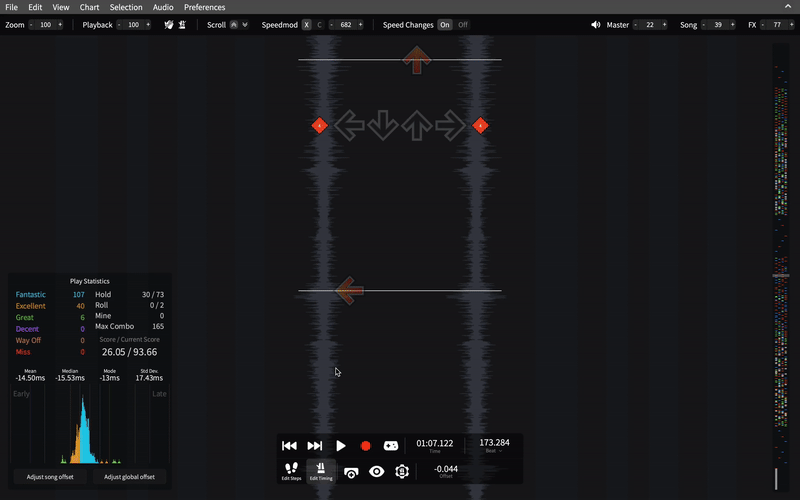Image resolution: width=800 pixels, height=500 pixels.
Task: Lower Song volume with minus
Action: pyautogui.click(x=704, y=24)
